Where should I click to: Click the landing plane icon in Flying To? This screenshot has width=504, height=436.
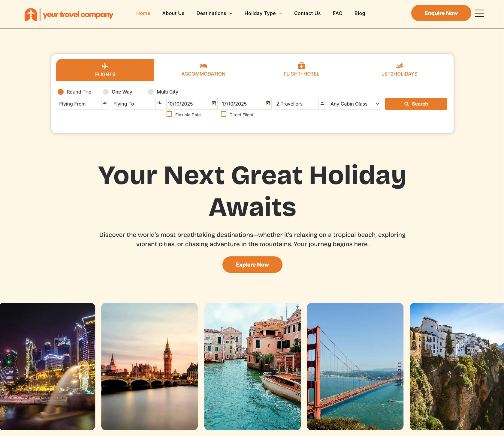(x=159, y=103)
